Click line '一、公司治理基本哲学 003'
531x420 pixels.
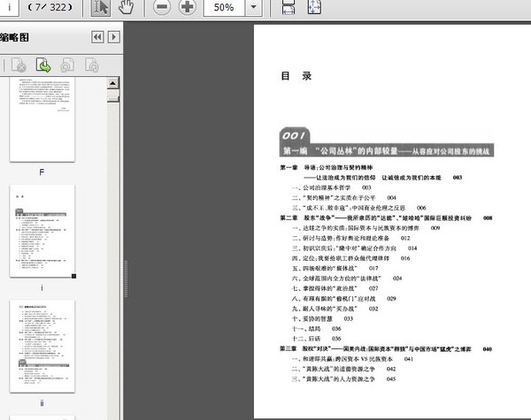(x=332, y=187)
